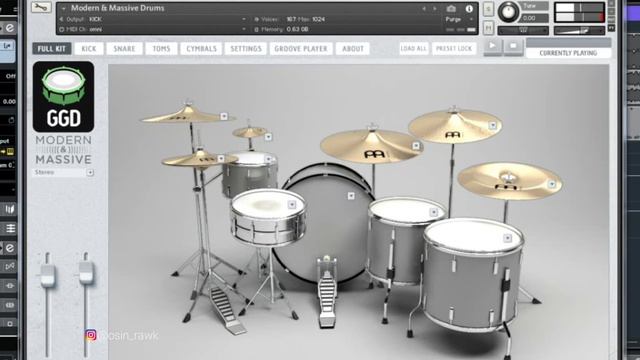Screen dimensions: 640x360
Task: Switch to the TOMS tab
Action: (161, 49)
